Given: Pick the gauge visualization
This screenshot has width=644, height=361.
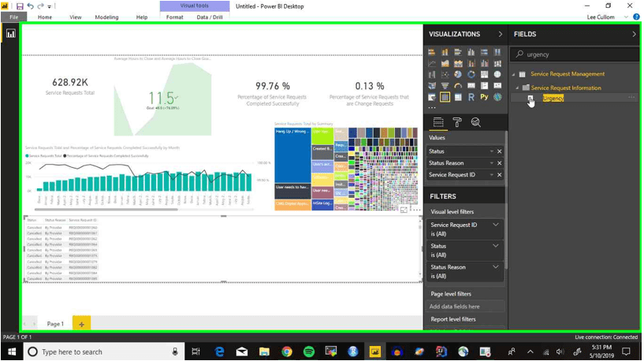Looking at the screenshot, I should click(458, 85).
